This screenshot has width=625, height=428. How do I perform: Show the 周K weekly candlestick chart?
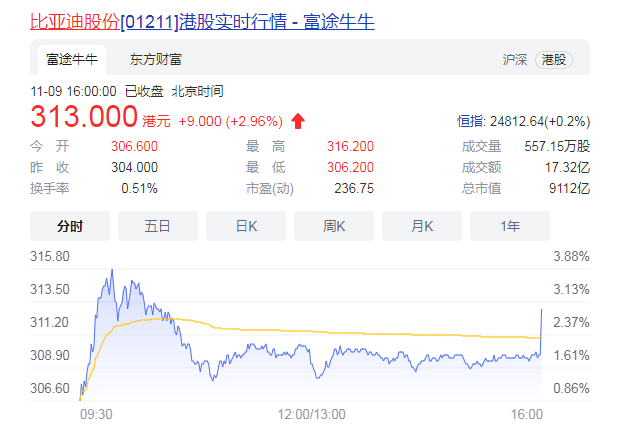pyautogui.click(x=334, y=226)
